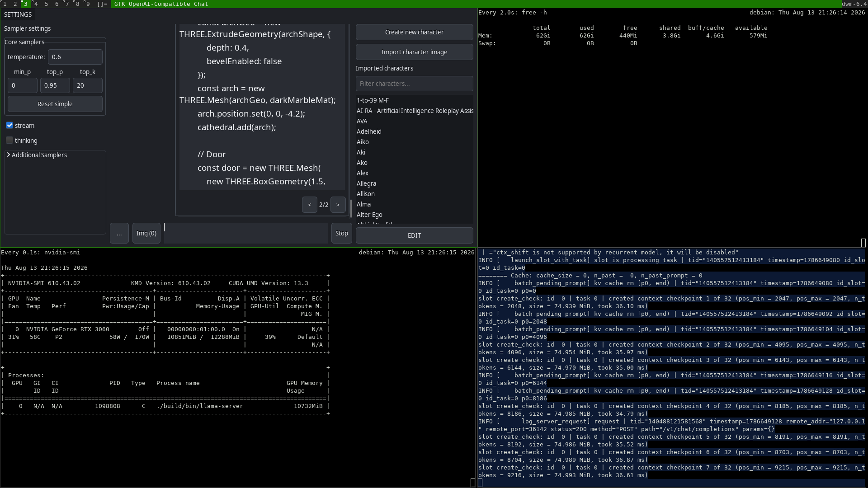Click the message text entry box
The image size is (868, 488).
click(245, 233)
